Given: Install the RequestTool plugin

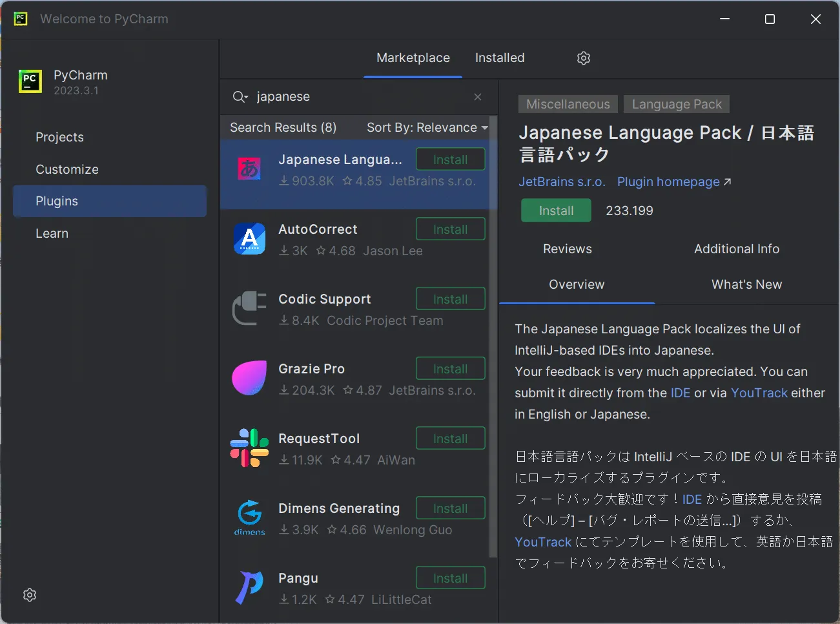Looking at the screenshot, I should point(451,439).
